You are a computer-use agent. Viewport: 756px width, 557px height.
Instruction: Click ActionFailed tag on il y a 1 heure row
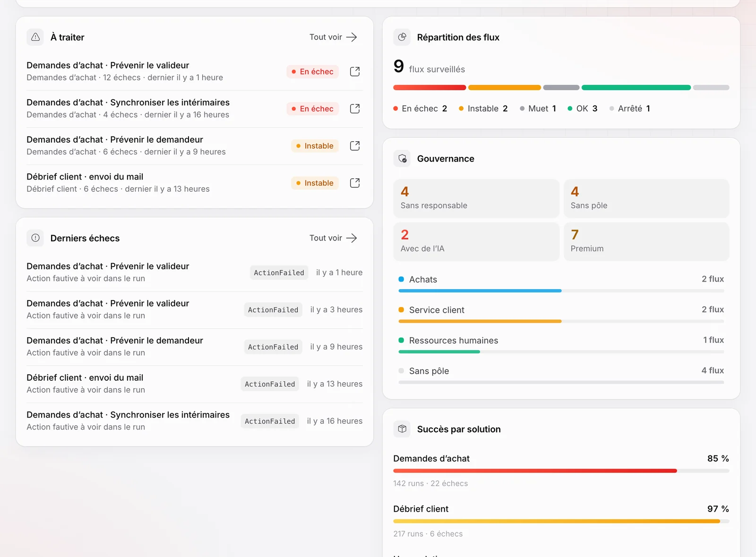coord(279,273)
